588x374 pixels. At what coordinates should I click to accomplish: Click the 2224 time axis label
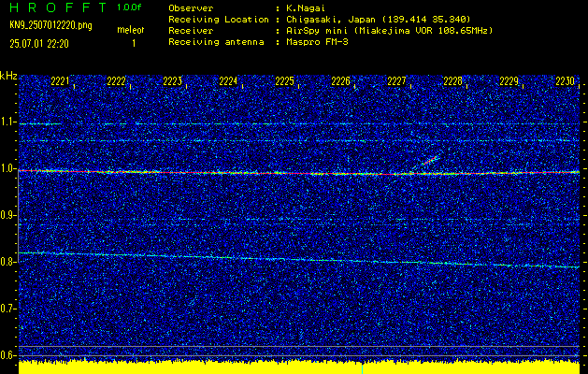[228, 81]
